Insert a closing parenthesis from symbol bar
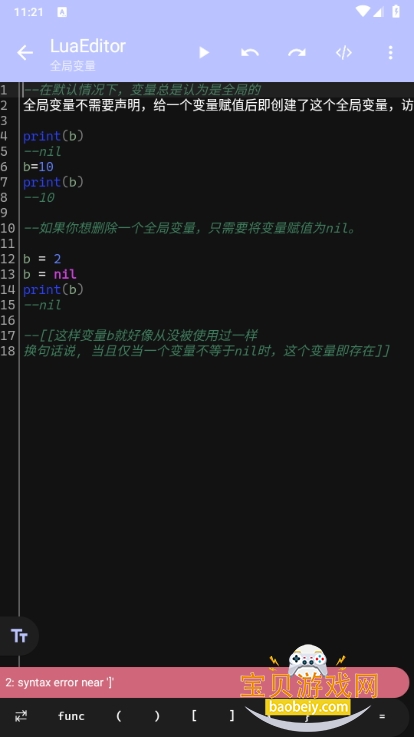 156,716
